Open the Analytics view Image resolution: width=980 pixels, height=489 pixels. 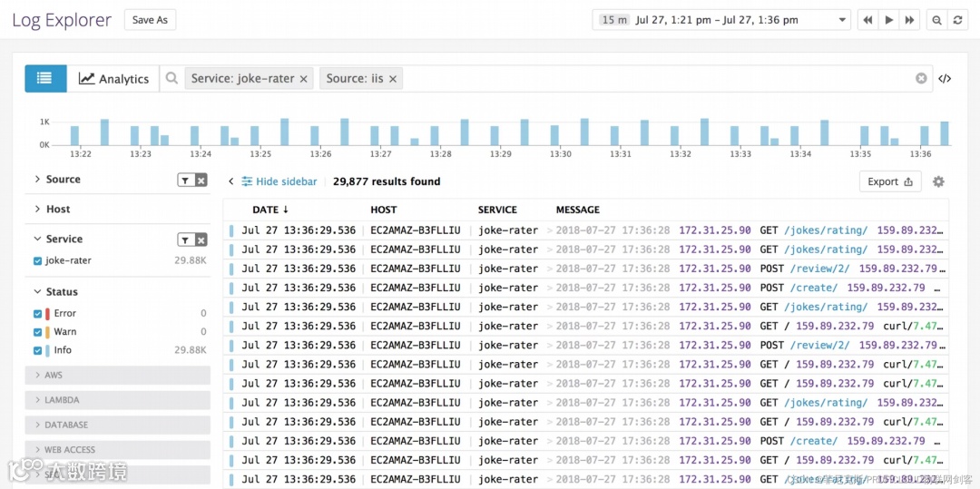pos(113,79)
